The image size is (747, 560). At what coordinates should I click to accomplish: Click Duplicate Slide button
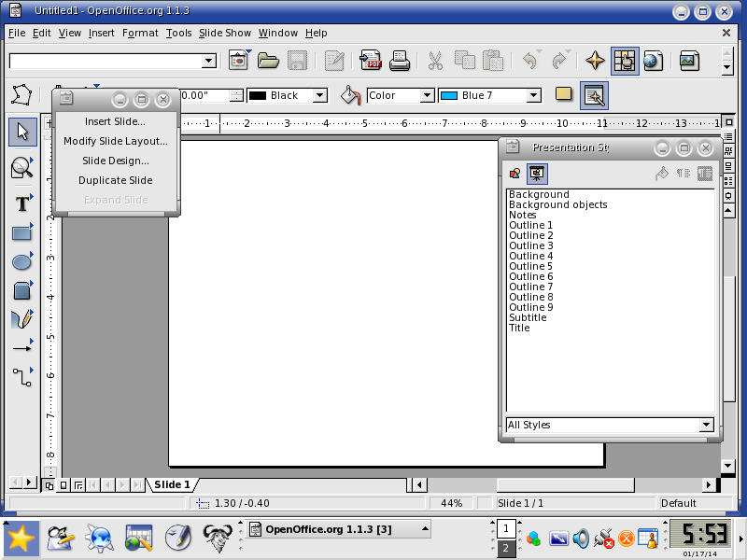tap(115, 180)
